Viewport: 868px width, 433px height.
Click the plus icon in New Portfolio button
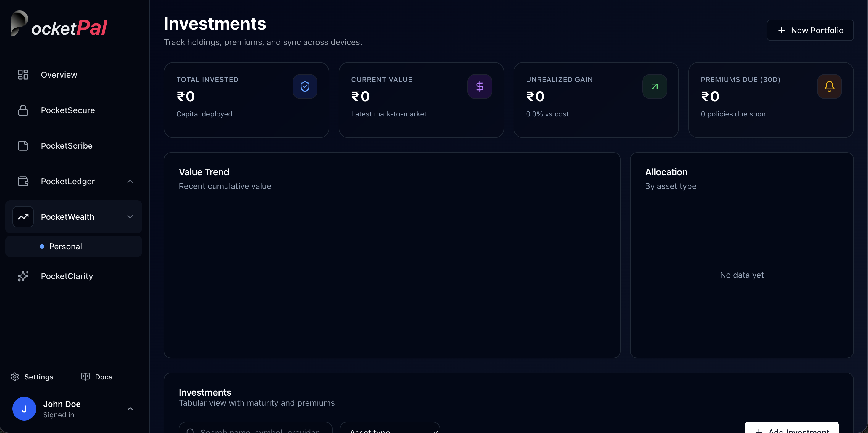tap(781, 30)
